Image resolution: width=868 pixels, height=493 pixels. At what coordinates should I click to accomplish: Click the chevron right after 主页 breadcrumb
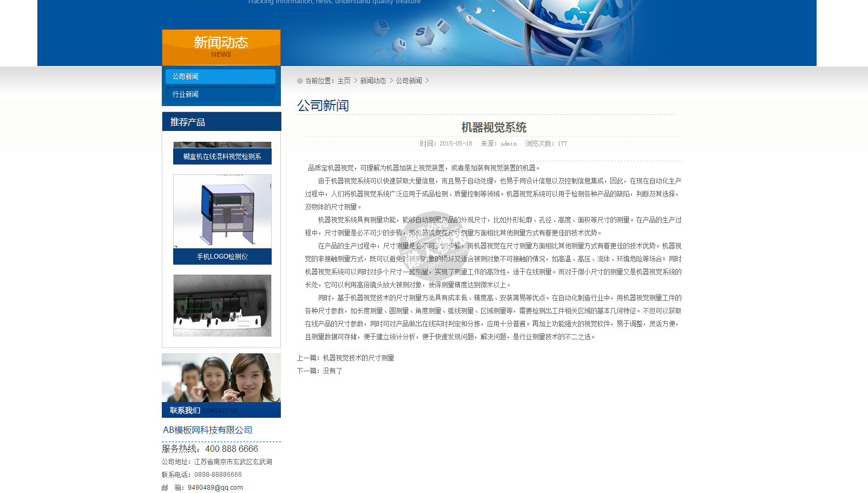pos(356,81)
